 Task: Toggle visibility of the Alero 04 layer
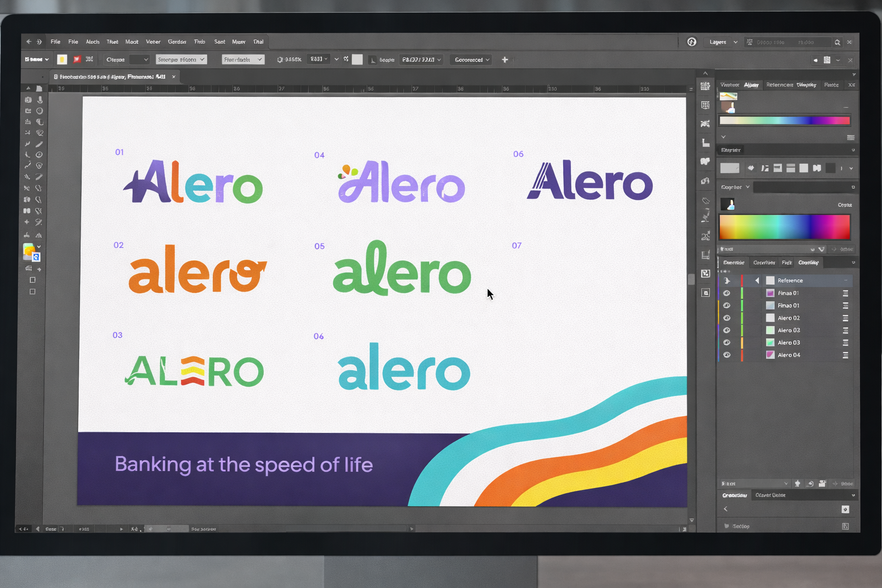727,355
